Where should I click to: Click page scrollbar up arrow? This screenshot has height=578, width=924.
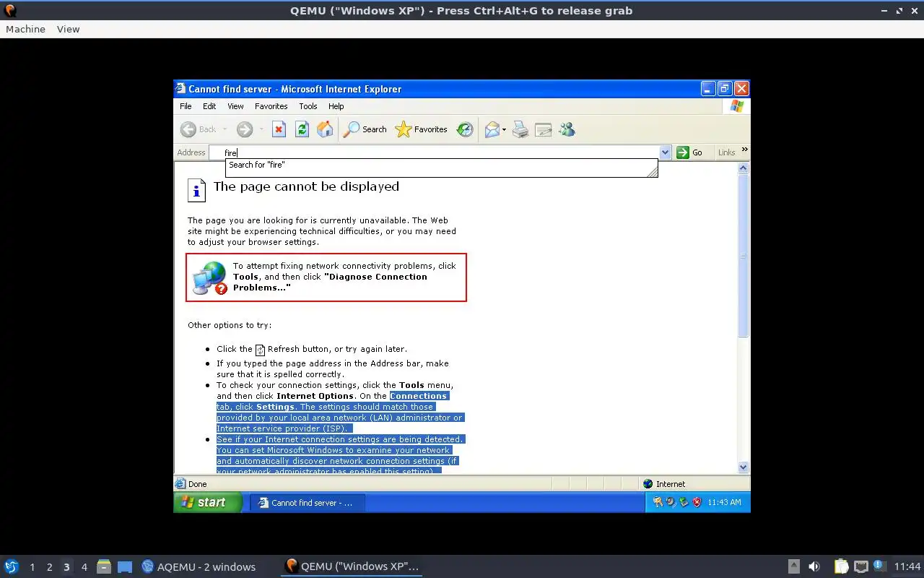click(744, 168)
